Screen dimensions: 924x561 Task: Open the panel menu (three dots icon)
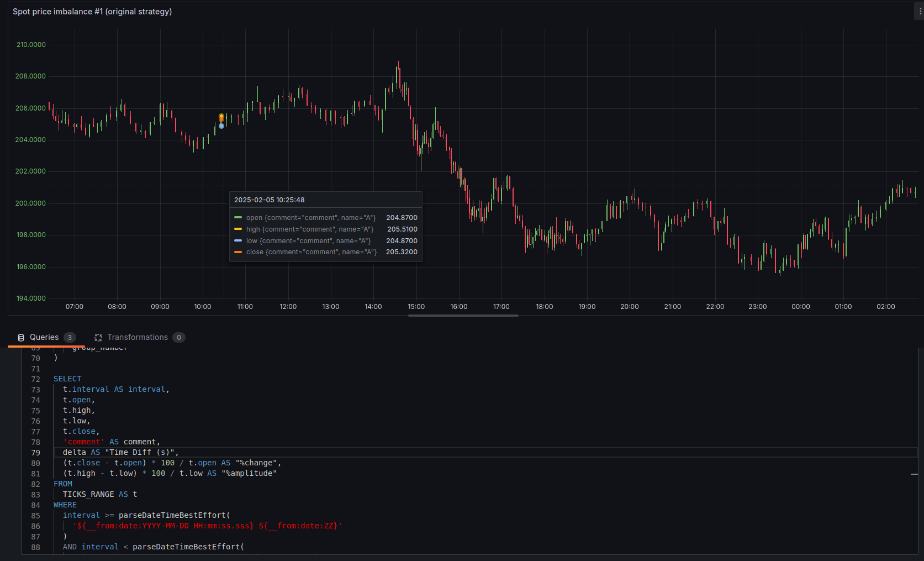click(920, 11)
